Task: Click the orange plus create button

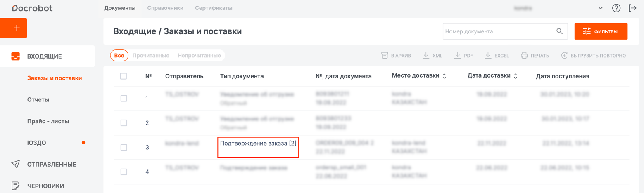Action: [16, 28]
